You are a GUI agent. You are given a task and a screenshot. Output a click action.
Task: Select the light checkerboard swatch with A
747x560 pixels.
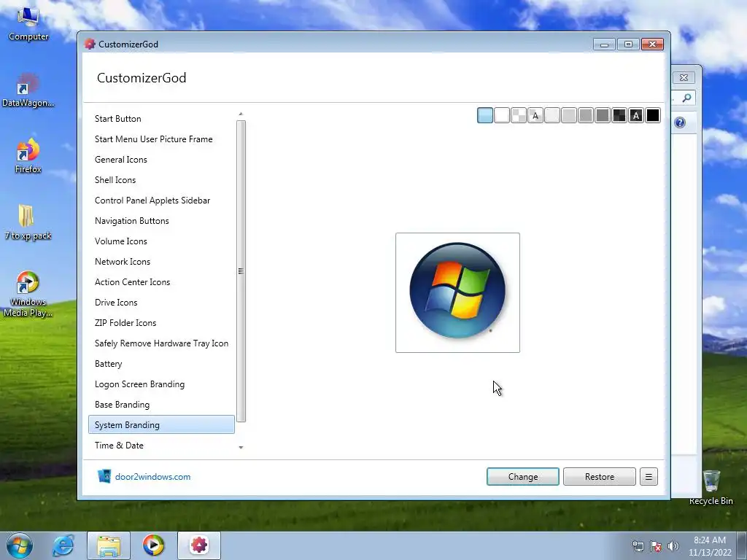535,115
